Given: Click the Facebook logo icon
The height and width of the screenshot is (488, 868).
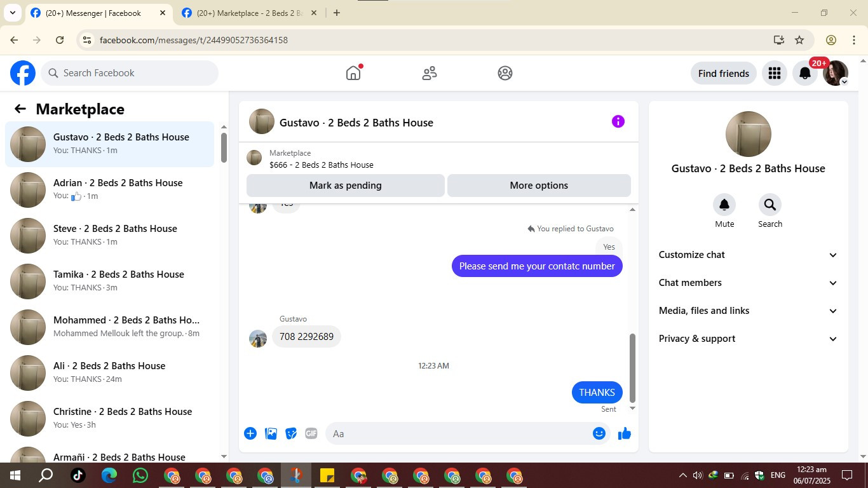Looking at the screenshot, I should pos(23,73).
